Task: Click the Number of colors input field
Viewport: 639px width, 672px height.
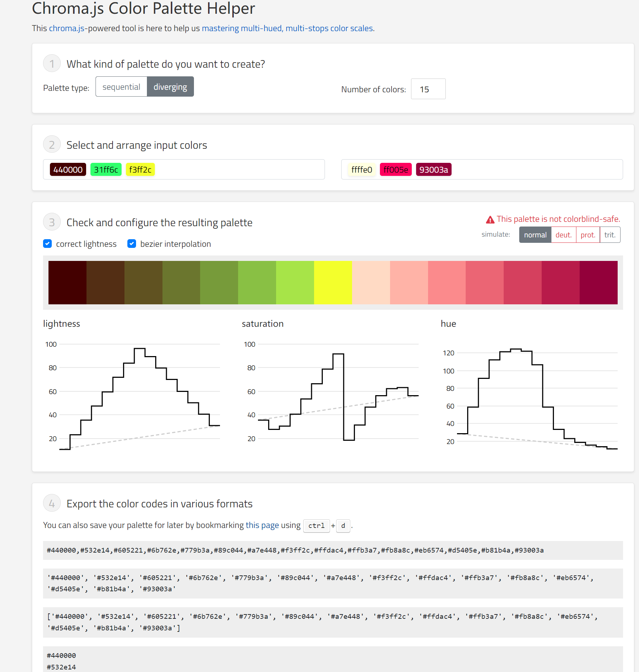Action: (428, 89)
